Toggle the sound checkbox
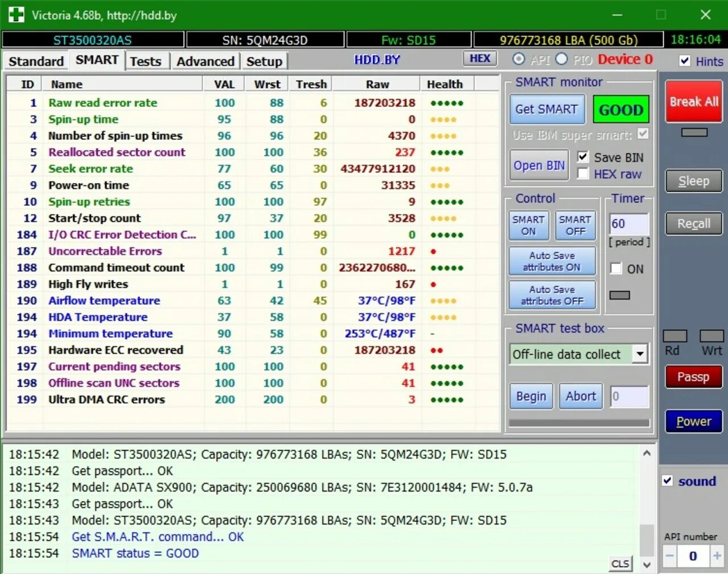 [x=668, y=481]
